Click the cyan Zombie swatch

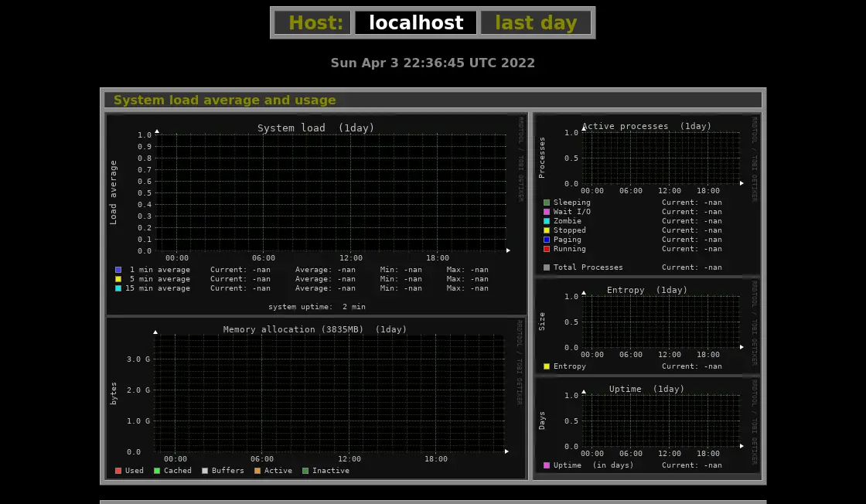click(x=547, y=221)
